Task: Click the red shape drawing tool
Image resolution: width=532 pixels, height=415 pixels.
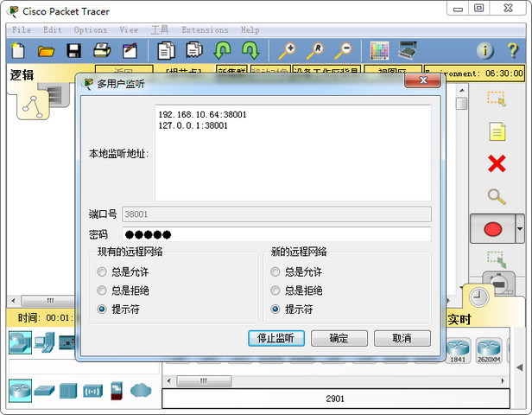Action: pos(492,229)
